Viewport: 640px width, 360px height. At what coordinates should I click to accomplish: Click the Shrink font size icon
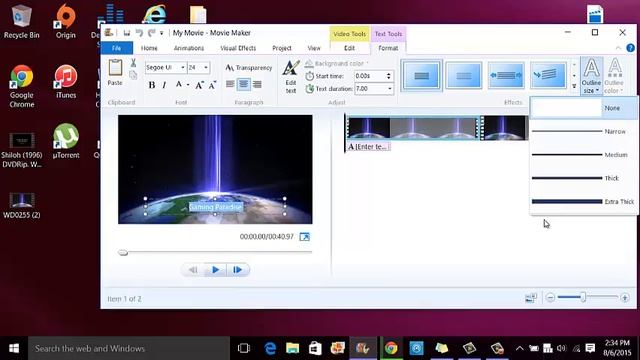click(212, 85)
